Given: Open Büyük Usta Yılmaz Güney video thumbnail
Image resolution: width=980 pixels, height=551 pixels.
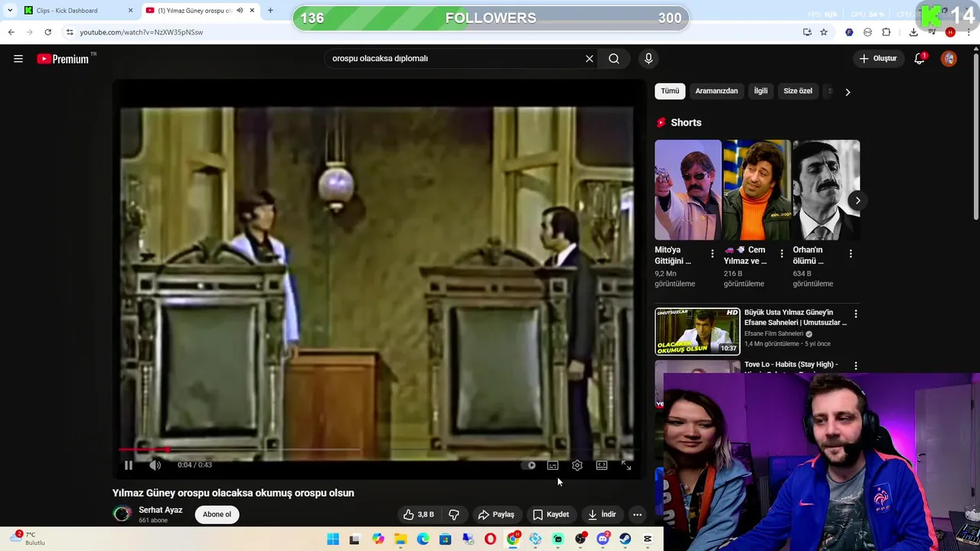Looking at the screenshot, I should (697, 331).
